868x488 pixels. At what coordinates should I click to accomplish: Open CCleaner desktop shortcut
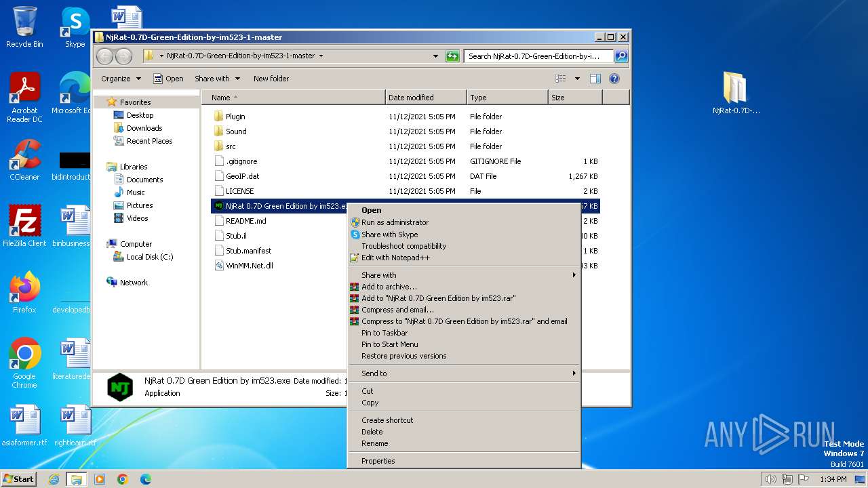click(x=24, y=160)
